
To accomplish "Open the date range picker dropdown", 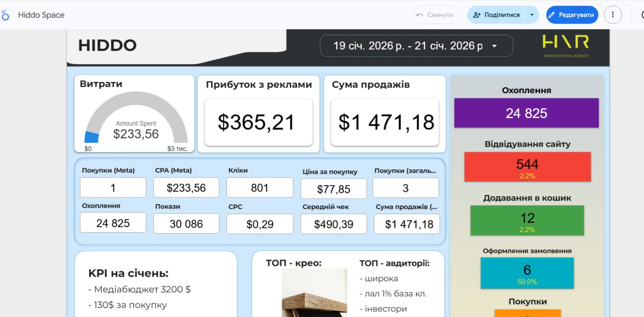I will click(417, 46).
